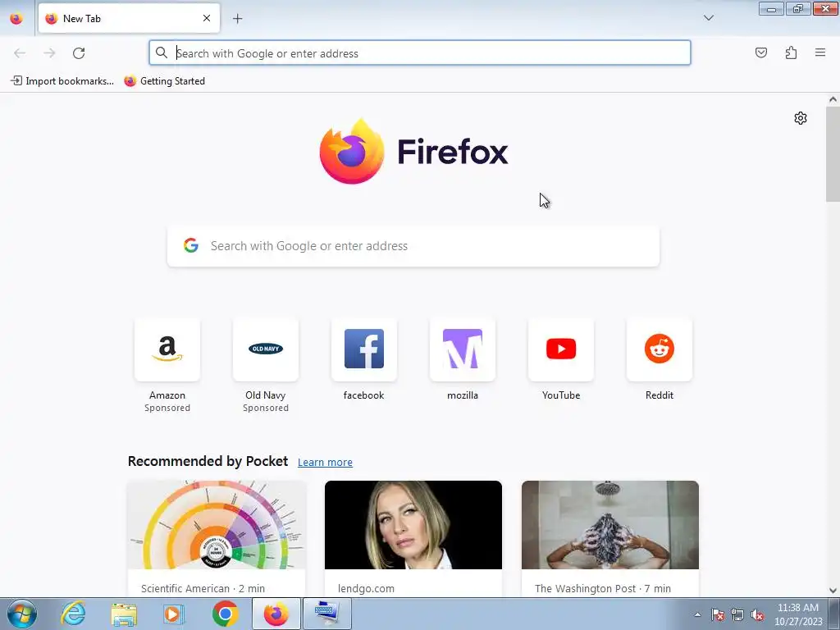The width and height of the screenshot is (840, 630).
Task: Open the Extensions puzzle icon
Action: [x=791, y=52]
